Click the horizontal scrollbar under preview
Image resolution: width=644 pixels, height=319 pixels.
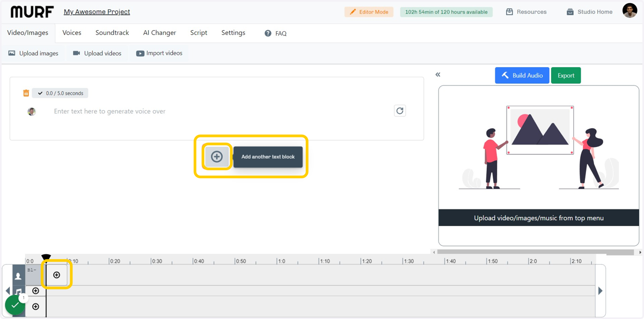tap(536, 252)
